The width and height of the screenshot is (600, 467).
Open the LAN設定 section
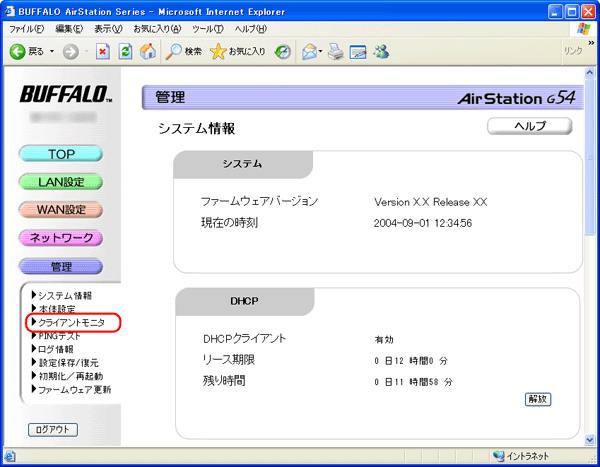click(61, 182)
